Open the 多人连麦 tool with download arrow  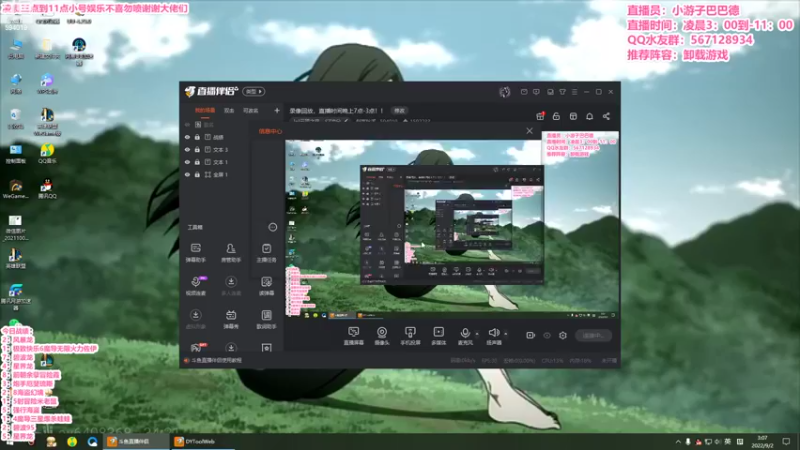pos(231,286)
